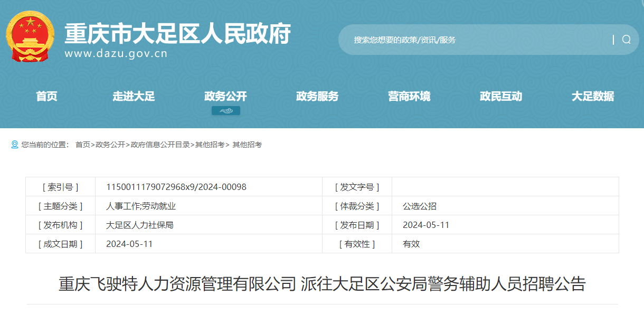The image size is (644, 324).
Task: Click the 重庆市大足区人民政府 site title
Action: tap(178, 34)
